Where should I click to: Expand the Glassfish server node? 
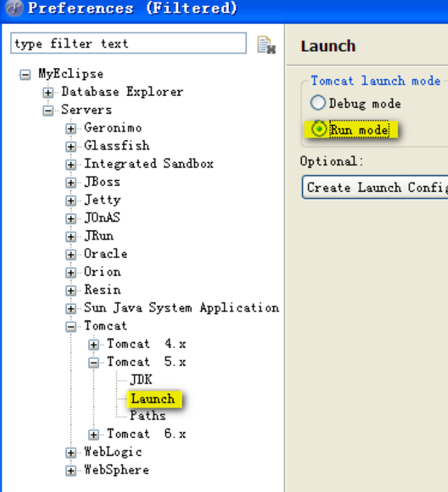click(x=71, y=147)
